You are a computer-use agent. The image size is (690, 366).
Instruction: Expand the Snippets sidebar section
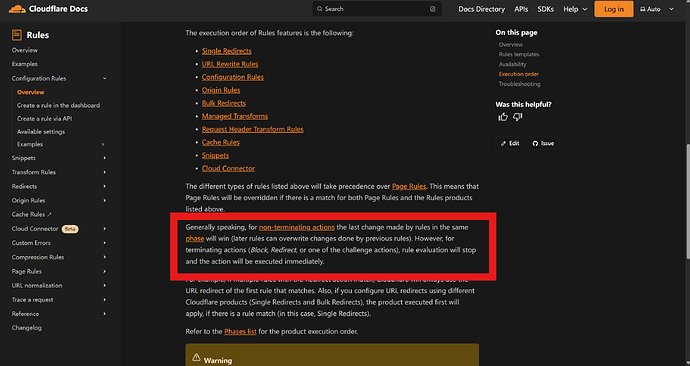[104, 158]
